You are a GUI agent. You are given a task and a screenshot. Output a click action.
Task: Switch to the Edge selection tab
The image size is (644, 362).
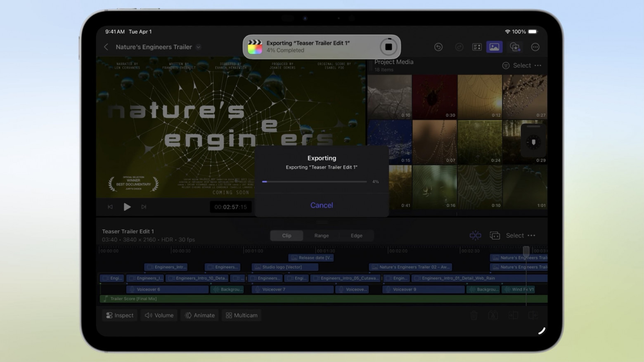(356, 235)
